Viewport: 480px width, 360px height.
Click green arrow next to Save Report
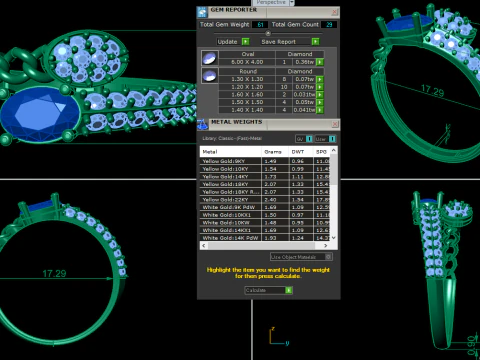pyautogui.click(x=315, y=42)
